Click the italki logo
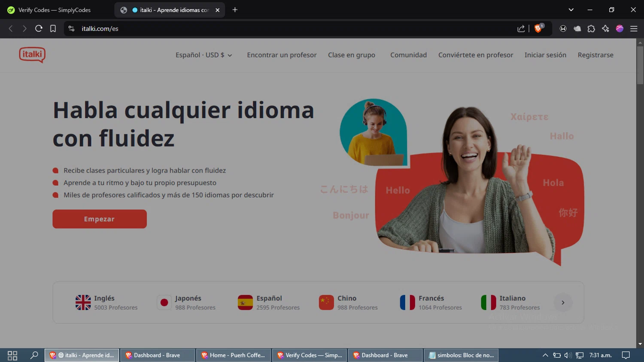This screenshot has height=362, width=644. [x=32, y=55]
